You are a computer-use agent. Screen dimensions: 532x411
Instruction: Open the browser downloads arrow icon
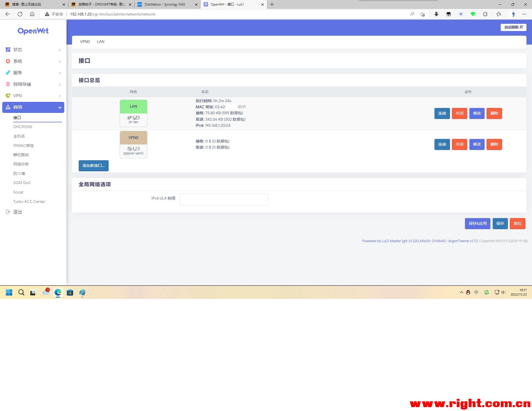(436, 14)
